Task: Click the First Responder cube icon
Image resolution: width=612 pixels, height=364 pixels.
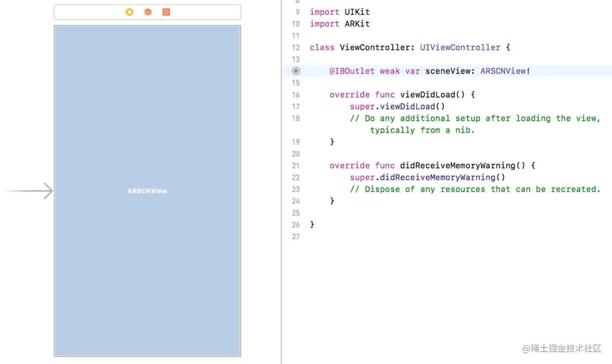Action: 148,12
